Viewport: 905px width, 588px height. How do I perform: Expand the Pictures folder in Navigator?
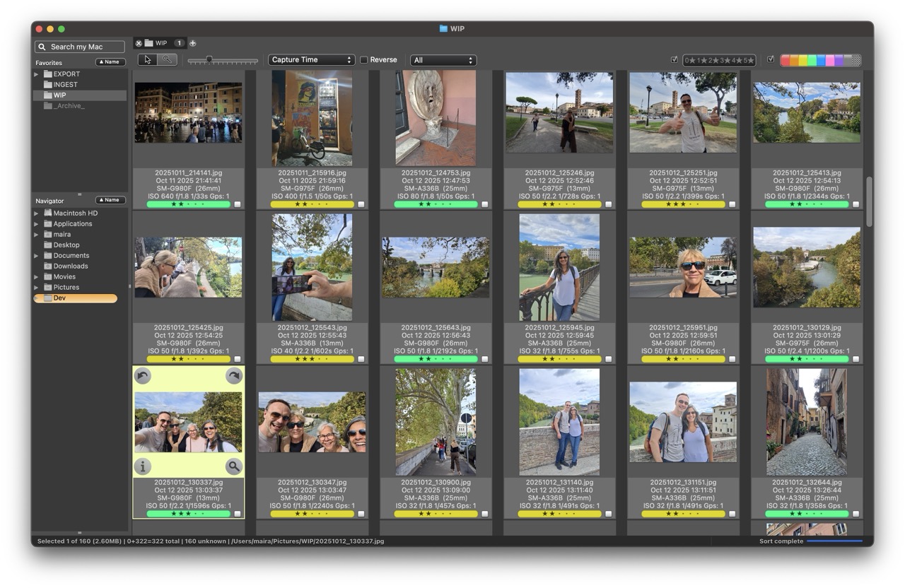coord(36,288)
